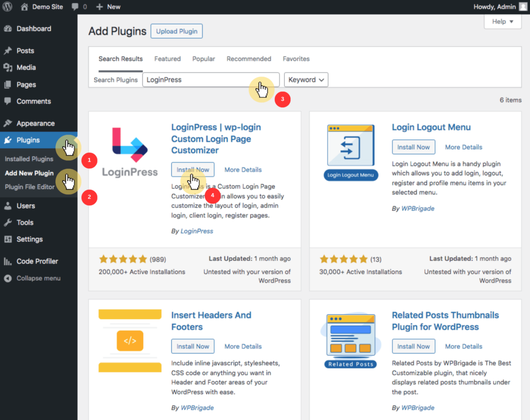Image resolution: width=530 pixels, height=420 pixels.
Task: Open the Login Logout Menu title link
Action: [x=431, y=127]
